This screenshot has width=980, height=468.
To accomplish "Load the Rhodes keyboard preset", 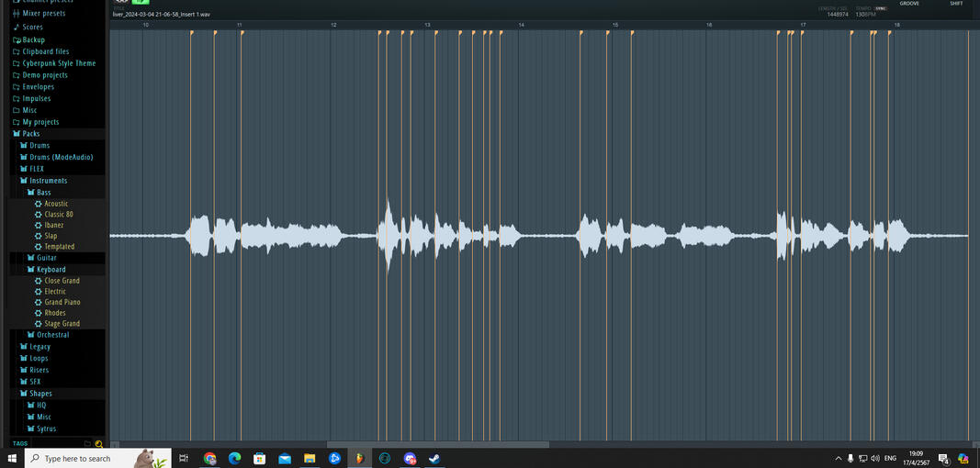I will pyautogui.click(x=55, y=313).
